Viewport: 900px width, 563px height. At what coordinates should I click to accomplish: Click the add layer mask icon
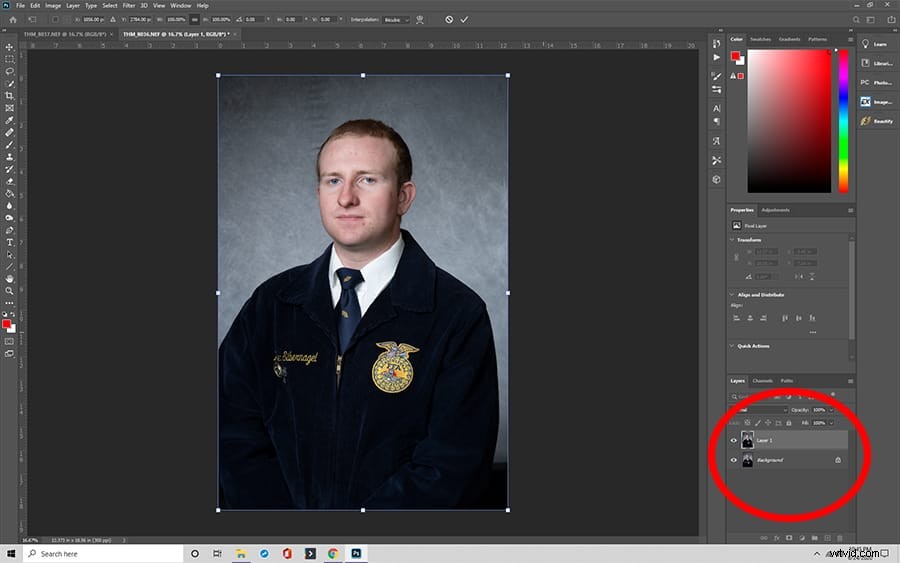[x=789, y=538]
